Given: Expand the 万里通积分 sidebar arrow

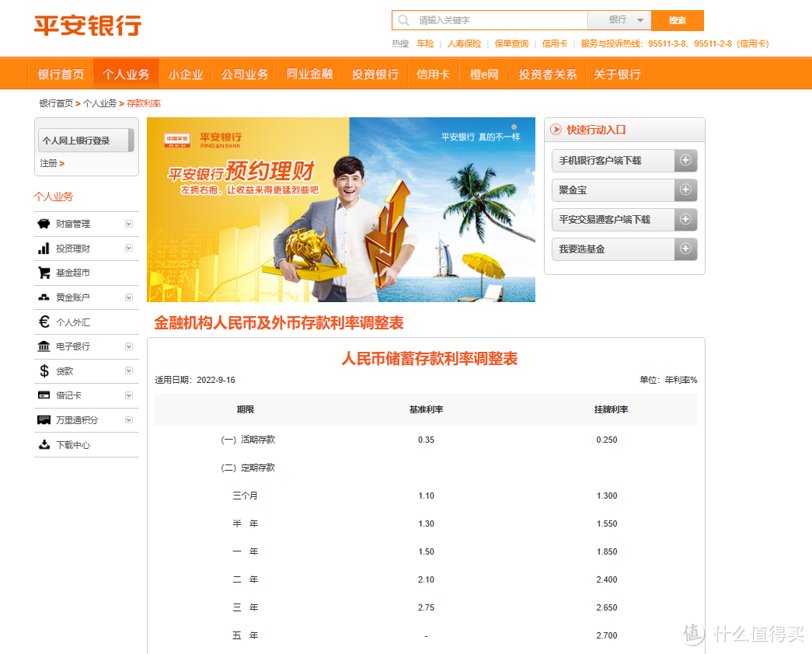Looking at the screenshot, I should 129,420.
